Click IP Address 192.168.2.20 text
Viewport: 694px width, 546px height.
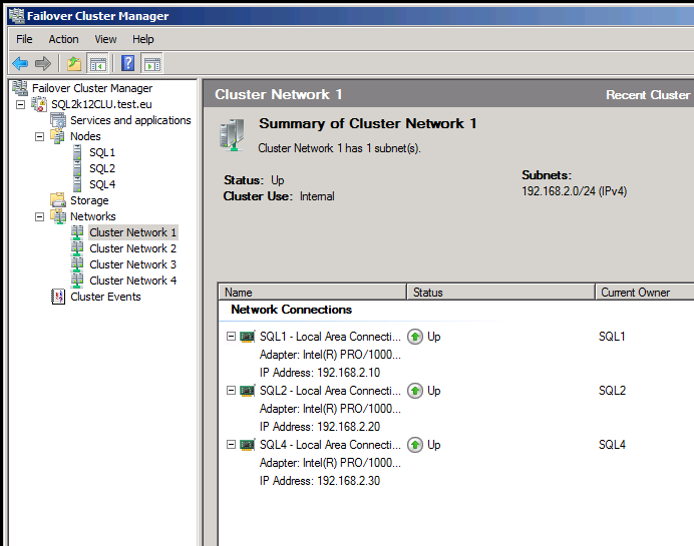click(x=320, y=427)
